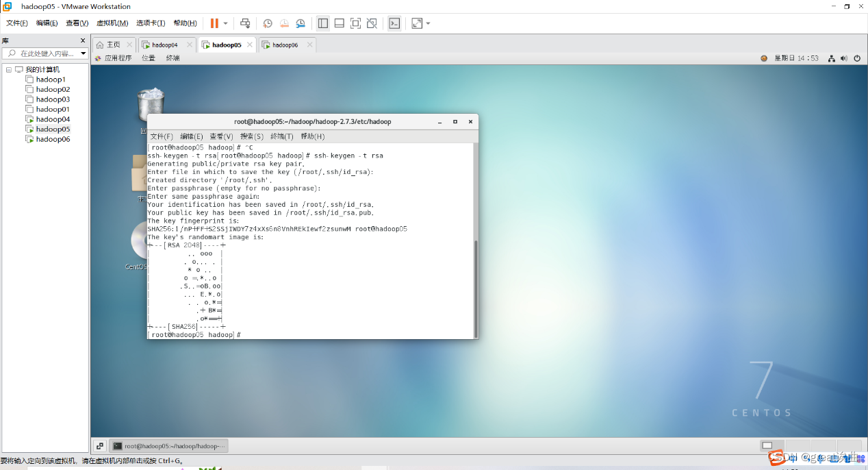Viewport: 868px width, 470px height.
Task: Open the 帮助(H) menu in VMware
Action: [x=186, y=23]
